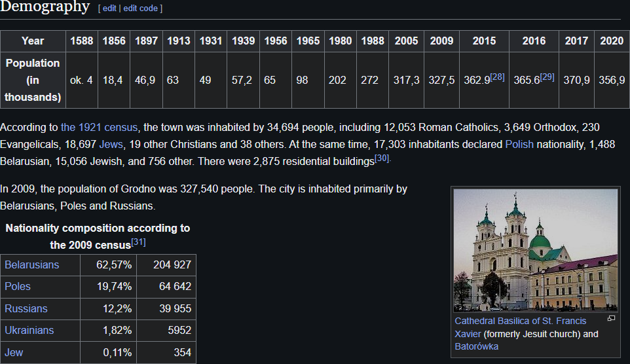
Task: Click the 'ok. 4' population cell
Action: pos(82,80)
